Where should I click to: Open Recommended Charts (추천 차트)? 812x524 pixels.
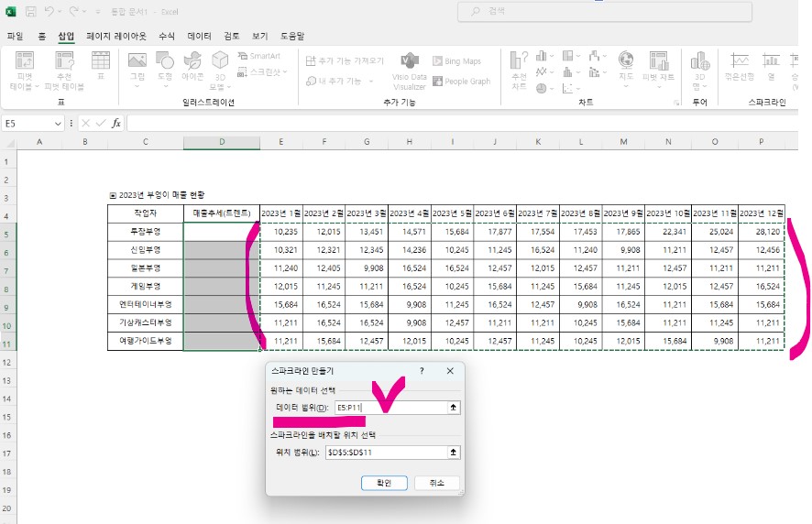pyautogui.click(x=519, y=71)
